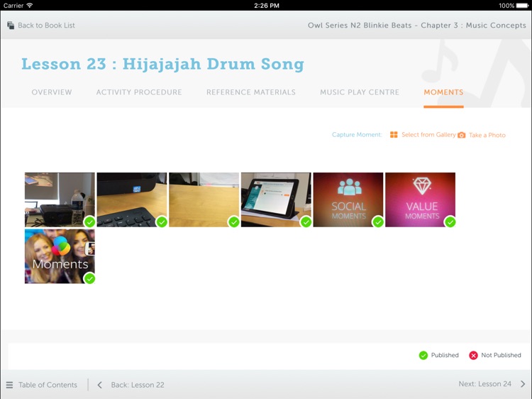The width and height of the screenshot is (532, 399).
Task: Click the camera icon for Take a Photo
Action: pyautogui.click(x=462, y=135)
